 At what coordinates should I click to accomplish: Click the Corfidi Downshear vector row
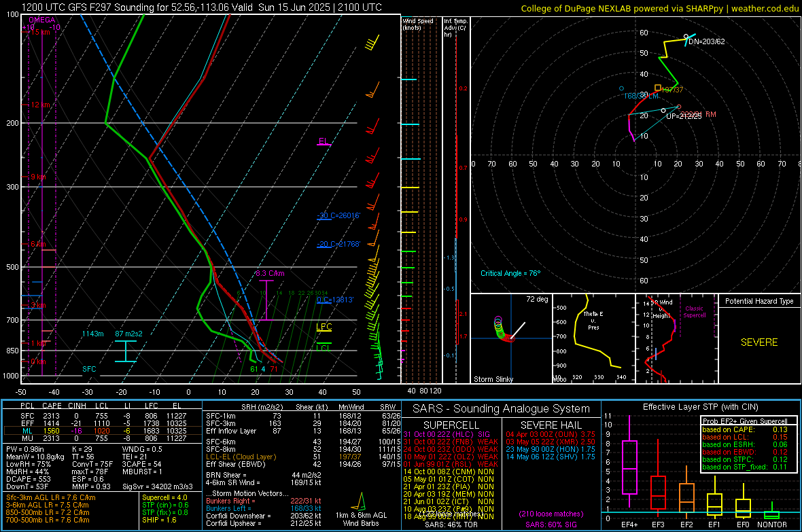pos(264,516)
